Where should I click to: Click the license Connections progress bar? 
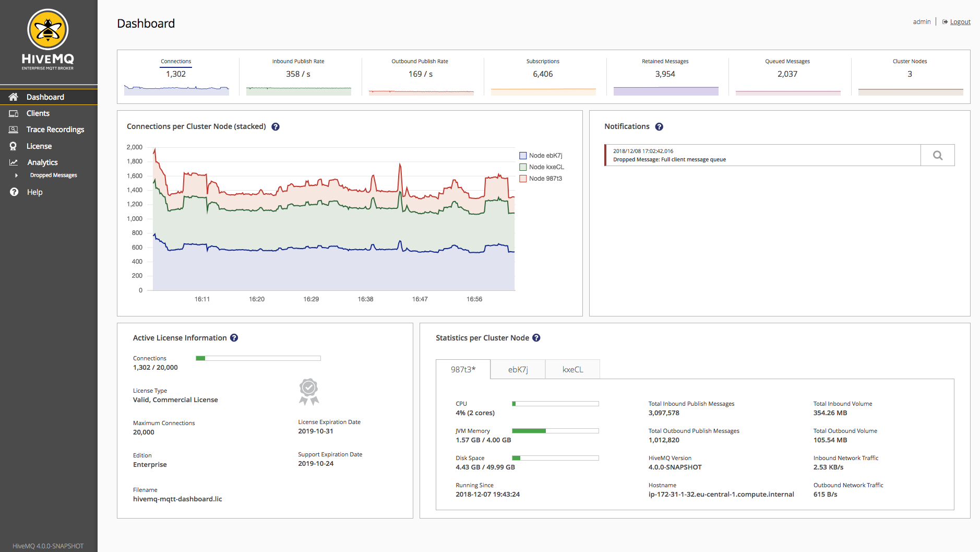point(258,358)
